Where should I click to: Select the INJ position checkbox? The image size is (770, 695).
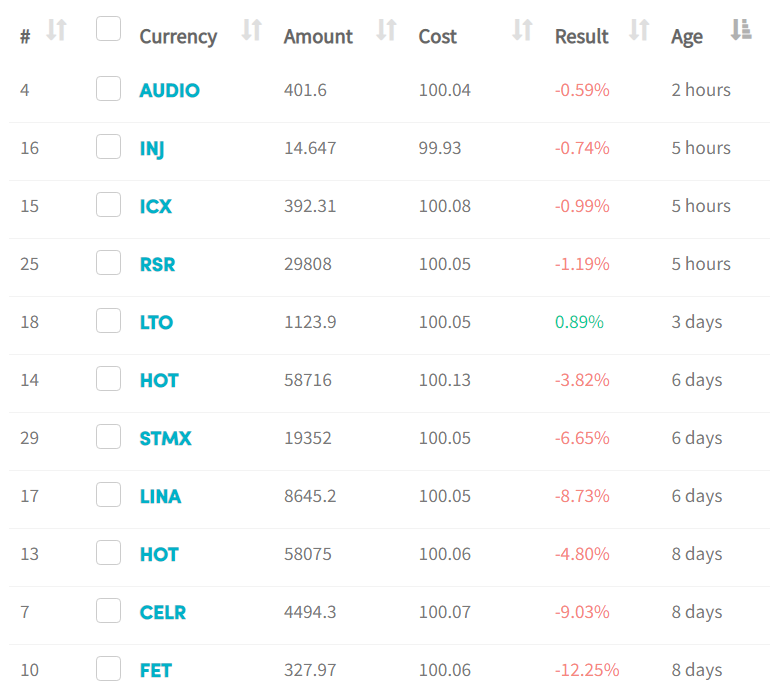[x=109, y=146]
